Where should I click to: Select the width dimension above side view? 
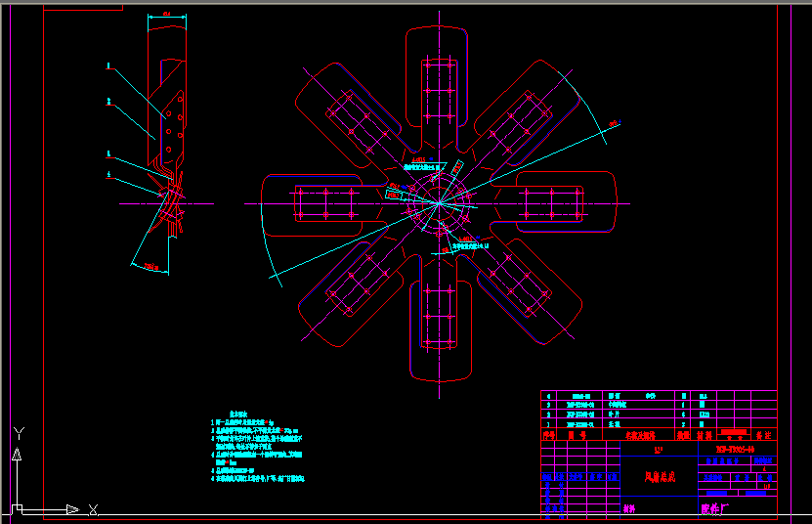pyautogui.click(x=166, y=16)
